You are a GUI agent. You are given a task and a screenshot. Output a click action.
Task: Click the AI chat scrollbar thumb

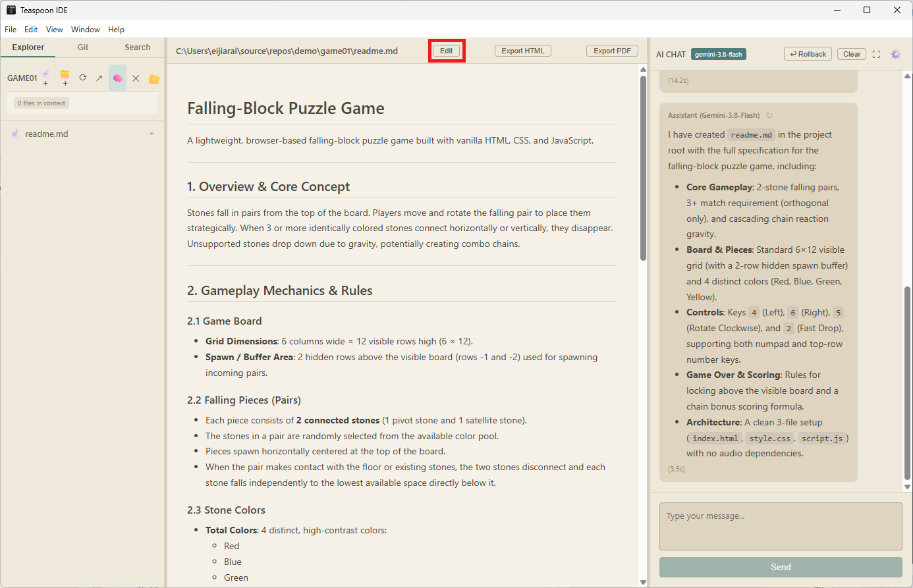point(907,383)
